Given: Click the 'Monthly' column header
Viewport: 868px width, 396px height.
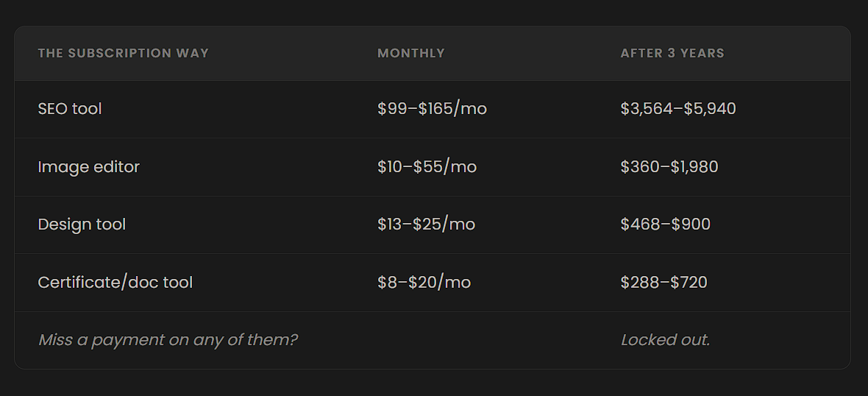Looking at the screenshot, I should 411,53.
